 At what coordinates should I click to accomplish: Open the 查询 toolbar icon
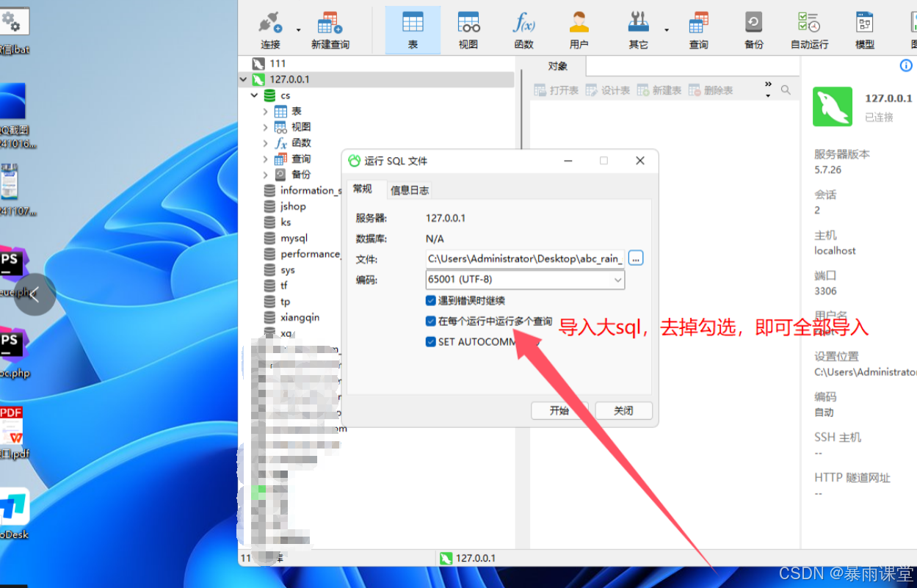point(698,30)
